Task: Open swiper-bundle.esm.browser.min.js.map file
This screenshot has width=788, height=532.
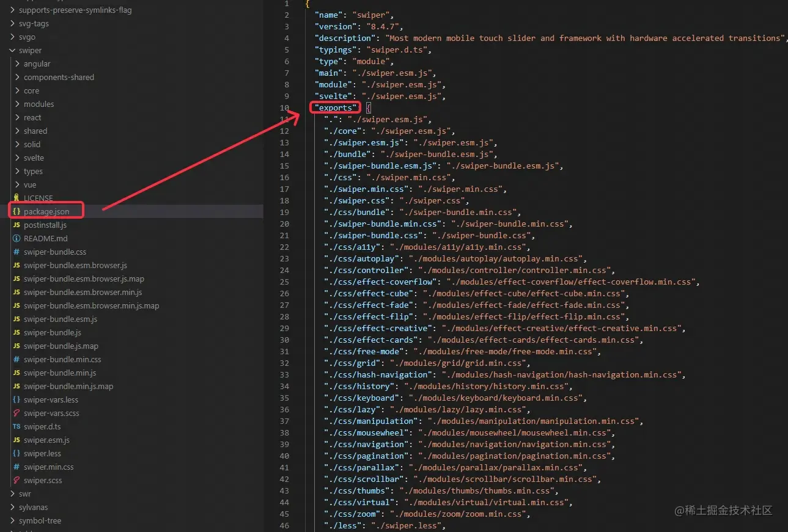Action: coord(91,305)
